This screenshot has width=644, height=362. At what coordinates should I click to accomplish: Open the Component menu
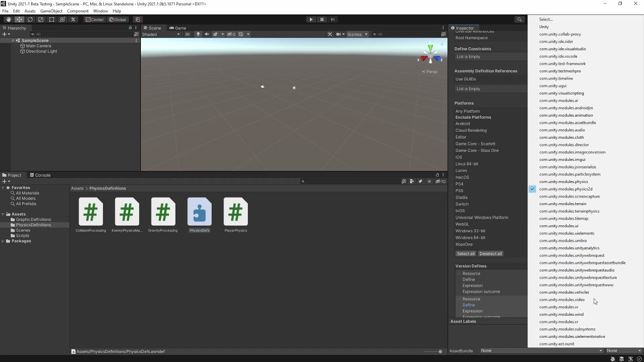(77, 11)
